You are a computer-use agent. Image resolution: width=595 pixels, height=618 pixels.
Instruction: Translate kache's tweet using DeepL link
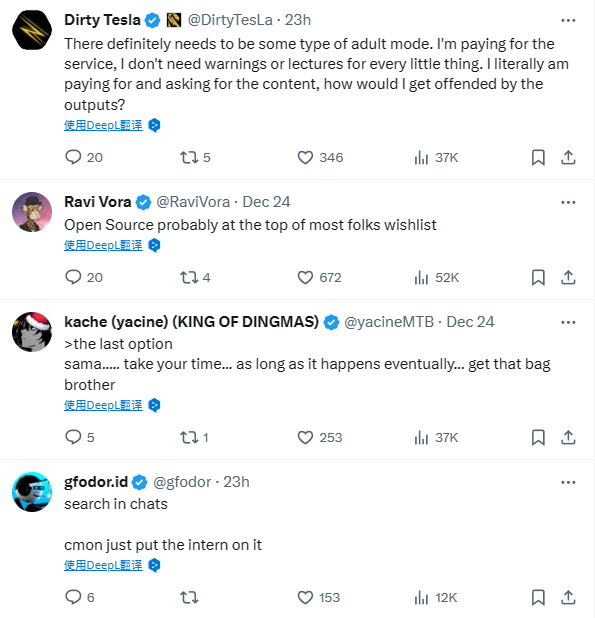tap(103, 405)
